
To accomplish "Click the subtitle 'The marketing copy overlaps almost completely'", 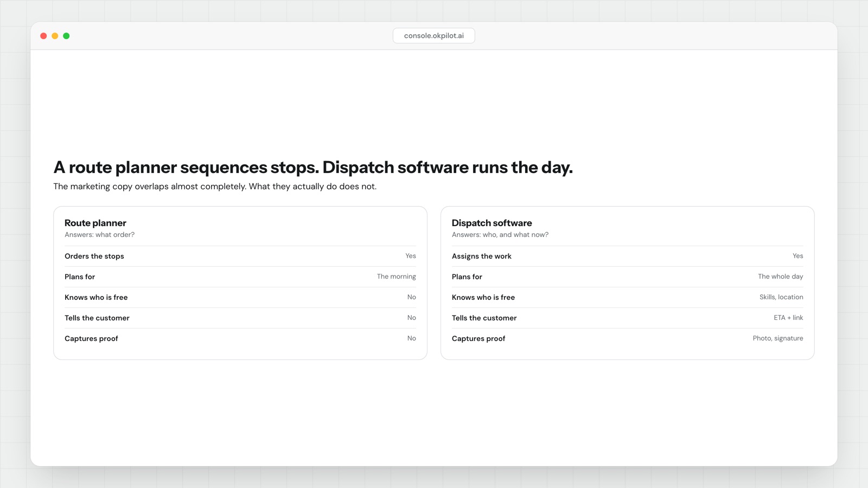I will click(x=215, y=187).
